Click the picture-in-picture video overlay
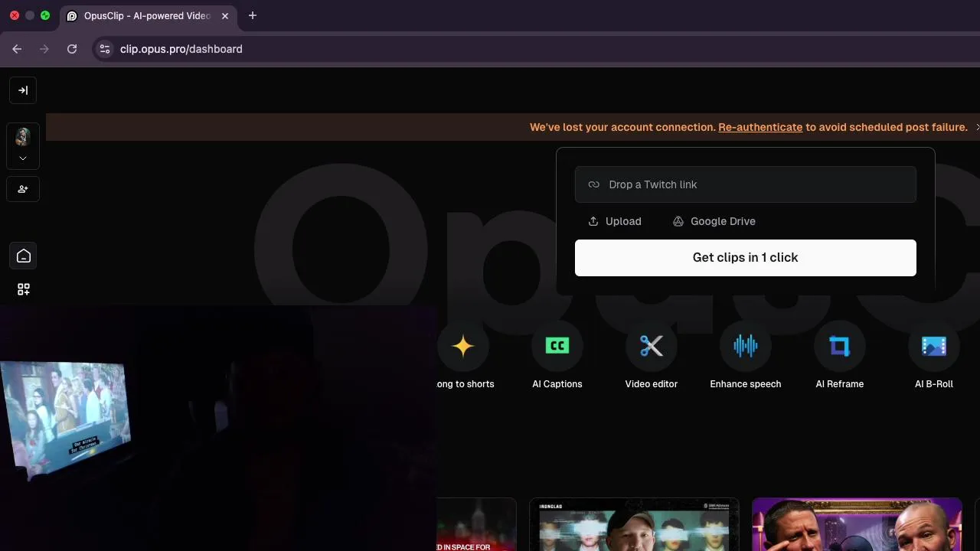The height and width of the screenshot is (551, 980). (218, 429)
